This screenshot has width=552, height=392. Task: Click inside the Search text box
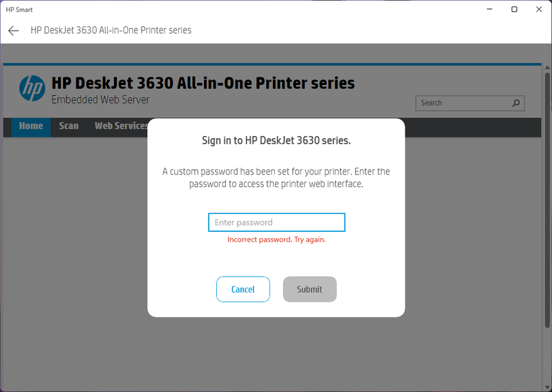coord(463,104)
